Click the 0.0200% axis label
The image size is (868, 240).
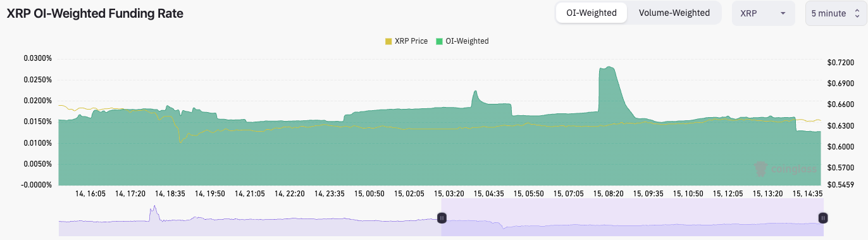point(38,101)
